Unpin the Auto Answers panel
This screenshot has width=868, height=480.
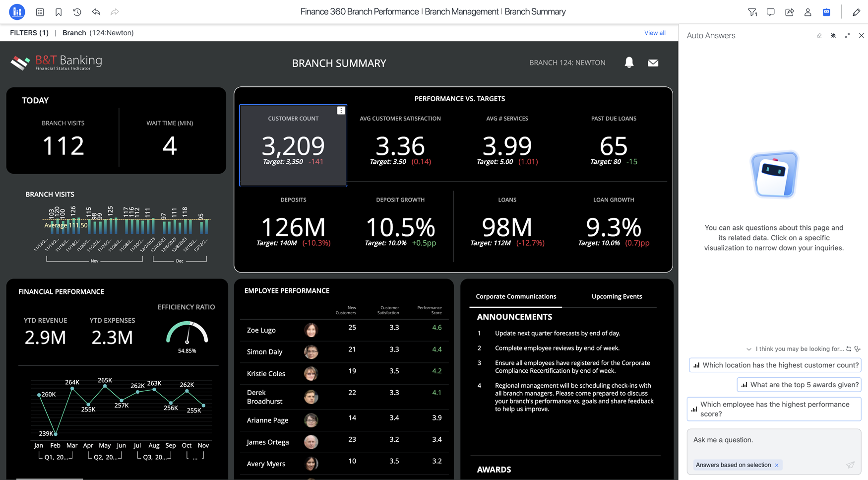pyautogui.click(x=833, y=35)
